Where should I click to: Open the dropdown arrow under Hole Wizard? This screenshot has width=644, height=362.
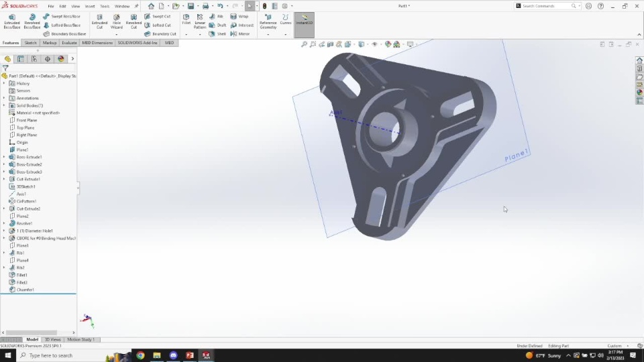117,34
